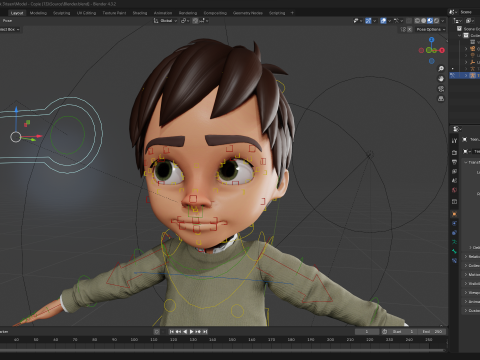Select solid viewport shading icon
The image size is (480, 360).
424,21
